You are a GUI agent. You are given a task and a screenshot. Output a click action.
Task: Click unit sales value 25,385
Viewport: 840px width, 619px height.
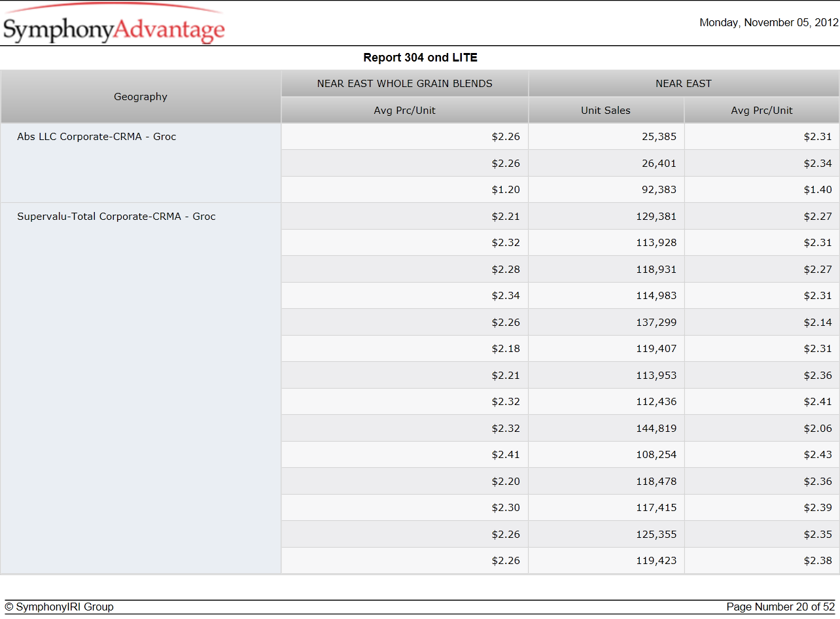click(x=659, y=137)
